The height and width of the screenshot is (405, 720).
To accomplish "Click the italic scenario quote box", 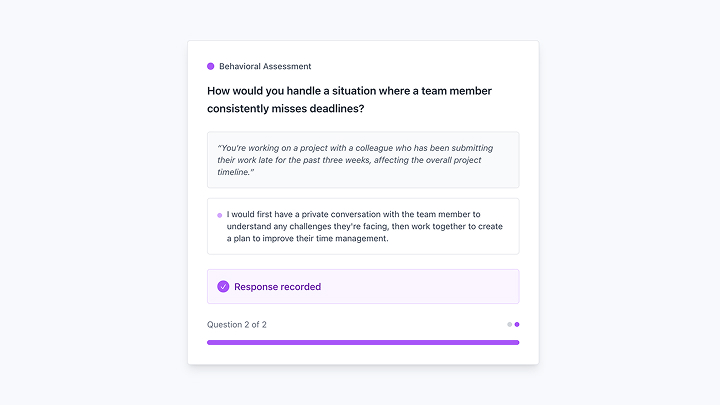I will (x=363, y=160).
